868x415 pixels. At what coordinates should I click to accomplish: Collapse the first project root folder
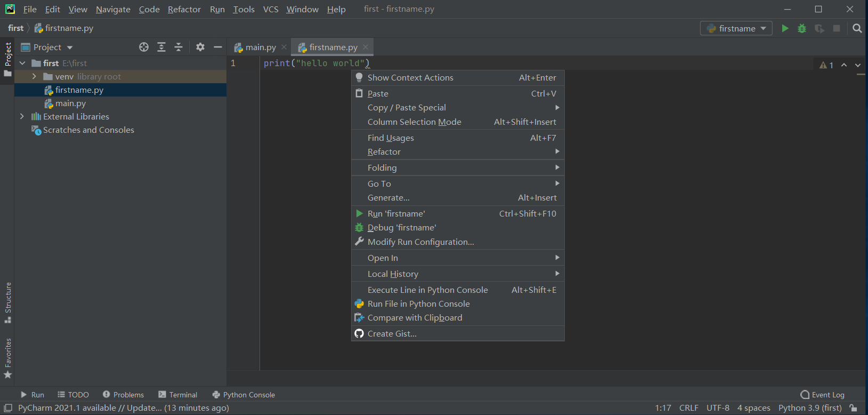(22, 63)
